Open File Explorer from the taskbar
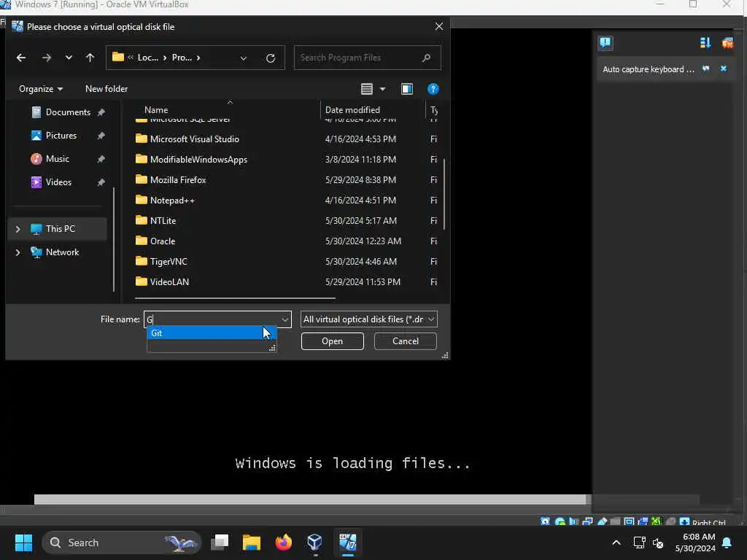 pos(252,542)
